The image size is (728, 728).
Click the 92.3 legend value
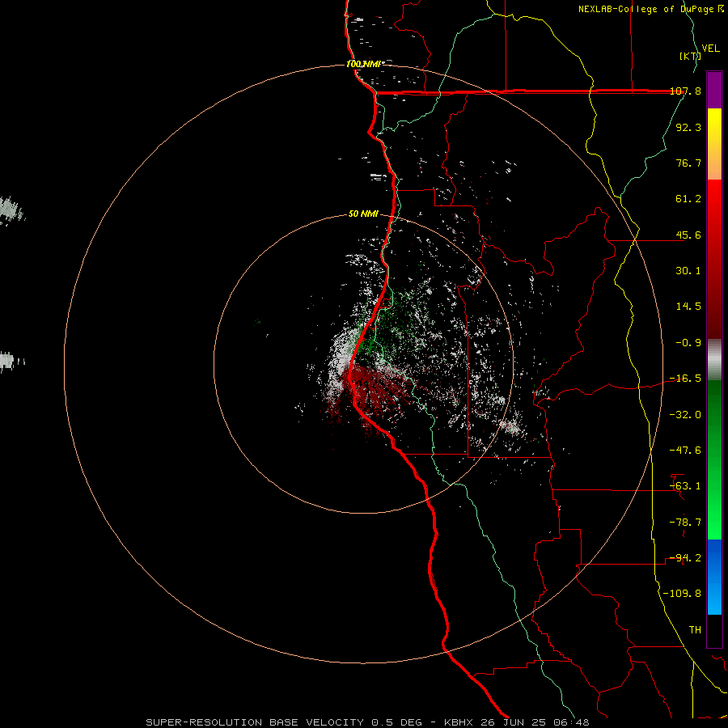click(688, 127)
